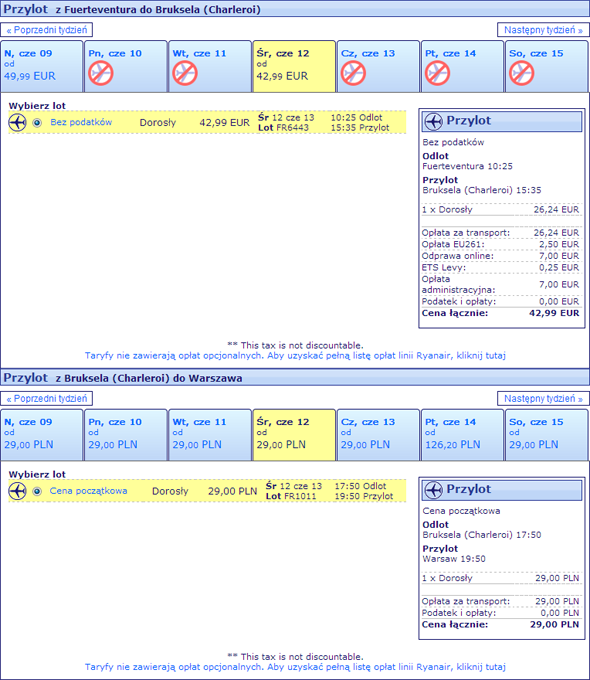590x680 pixels.
Task: Click 10:25 Odlot time in flight row
Action: tap(357, 118)
